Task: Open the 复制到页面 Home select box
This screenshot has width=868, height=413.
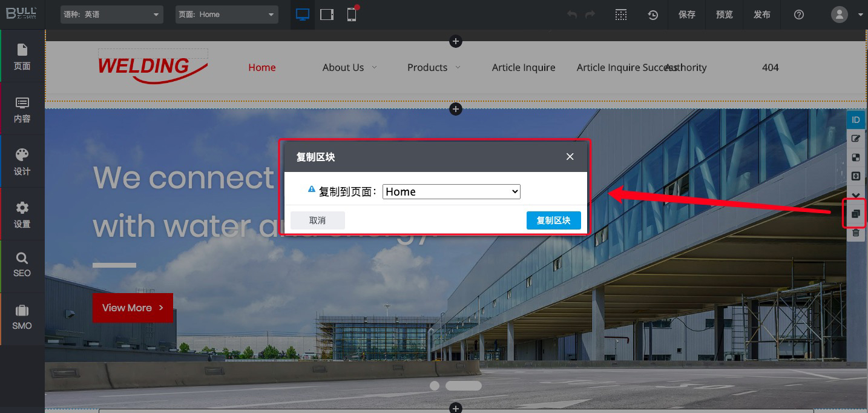Action: tap(452, 192)
